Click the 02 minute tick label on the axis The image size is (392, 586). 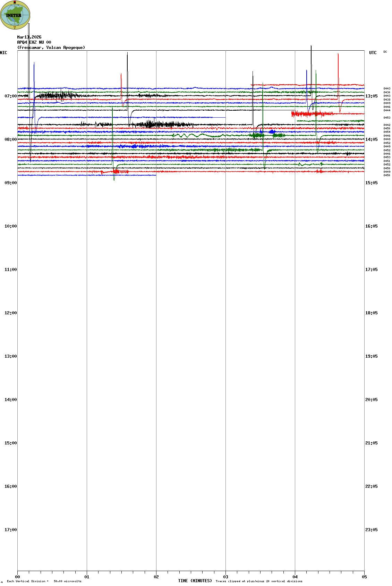coord(156,577)
